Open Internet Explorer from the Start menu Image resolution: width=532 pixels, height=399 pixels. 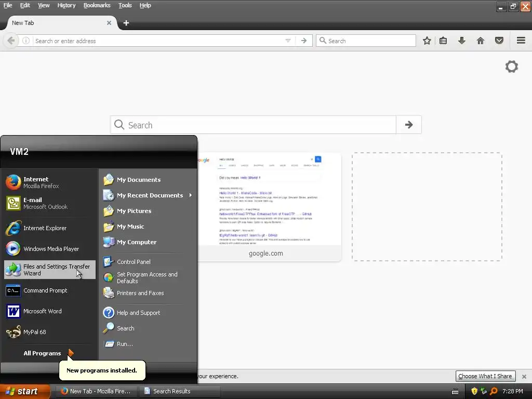point(50,228)
